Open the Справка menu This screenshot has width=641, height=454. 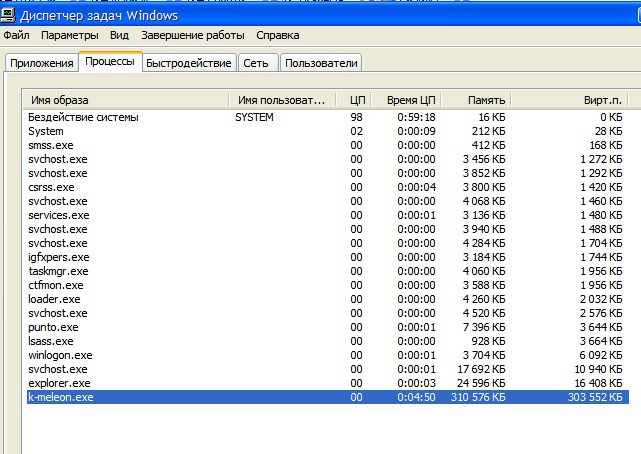277,35
